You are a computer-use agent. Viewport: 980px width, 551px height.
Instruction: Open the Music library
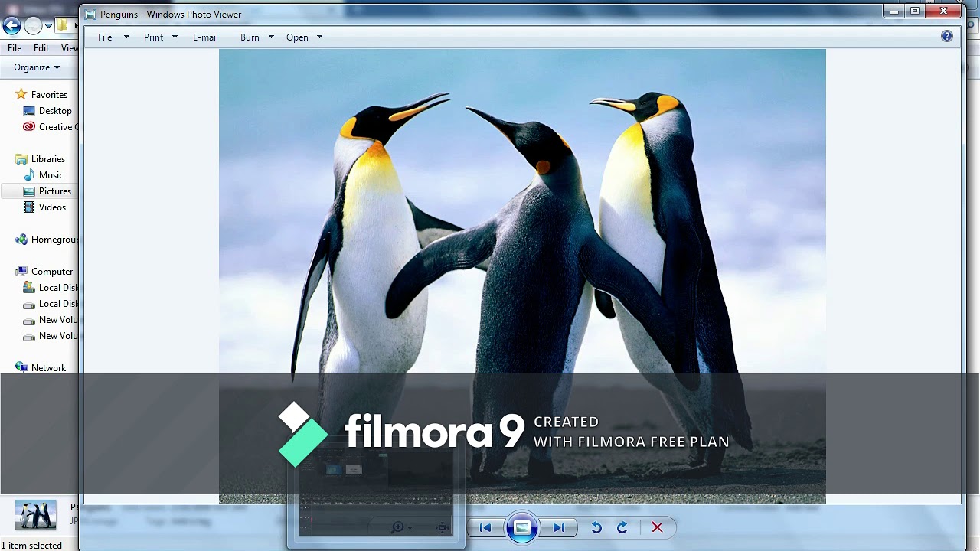click(51, 175)
